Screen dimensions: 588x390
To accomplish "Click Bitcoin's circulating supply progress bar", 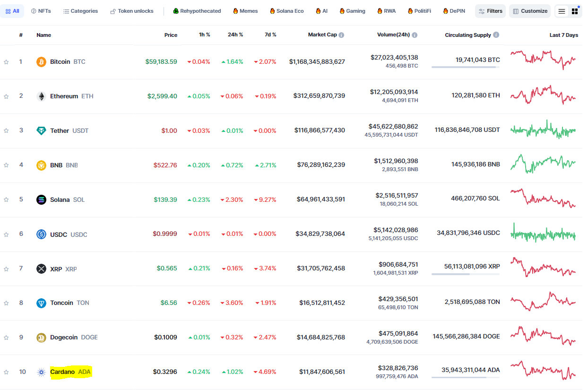I will tap(465, 68).
